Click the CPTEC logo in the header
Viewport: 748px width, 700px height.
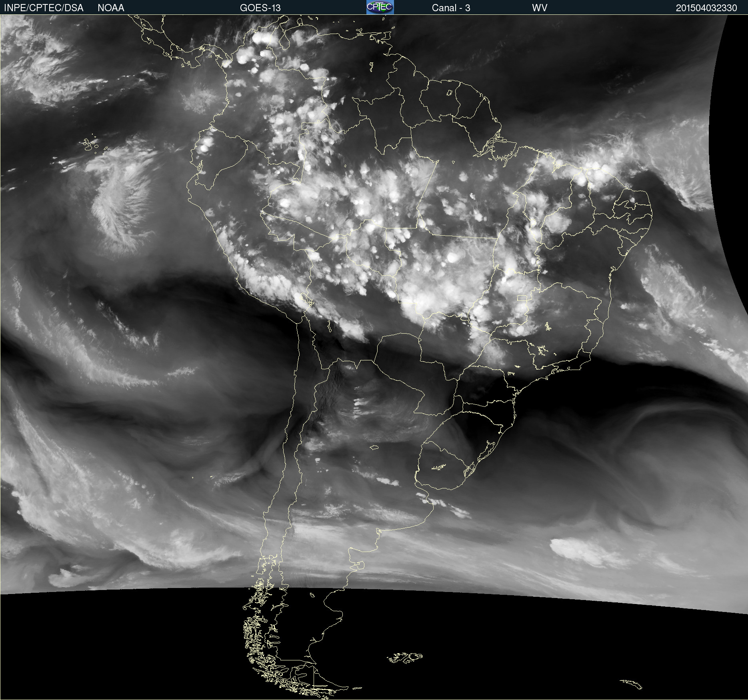pos(380,7)
